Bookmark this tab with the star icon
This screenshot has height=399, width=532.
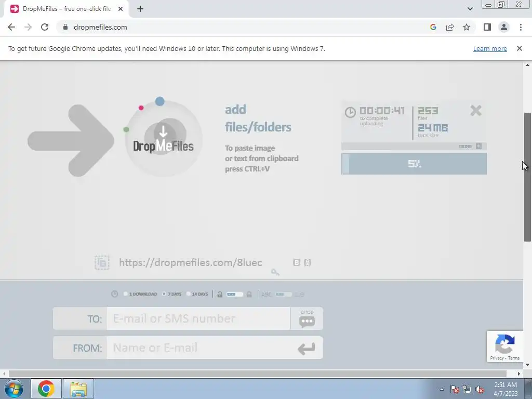coord(467,27)
